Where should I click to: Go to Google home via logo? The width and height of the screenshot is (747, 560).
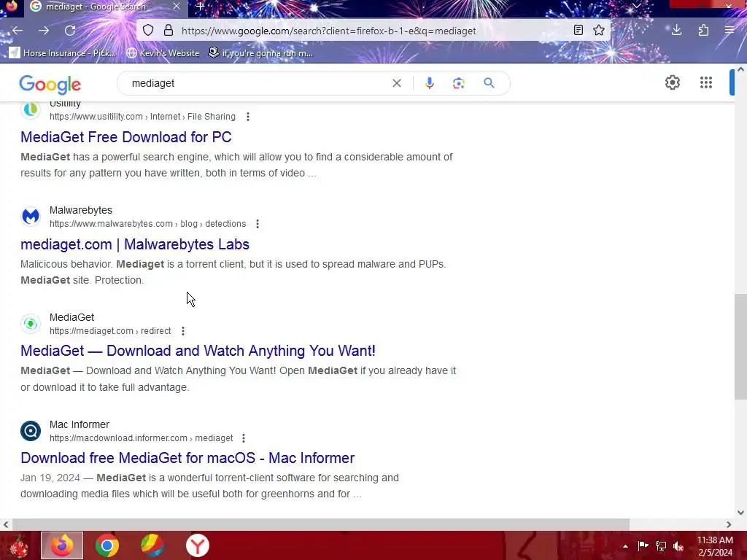tap(50, 85)
